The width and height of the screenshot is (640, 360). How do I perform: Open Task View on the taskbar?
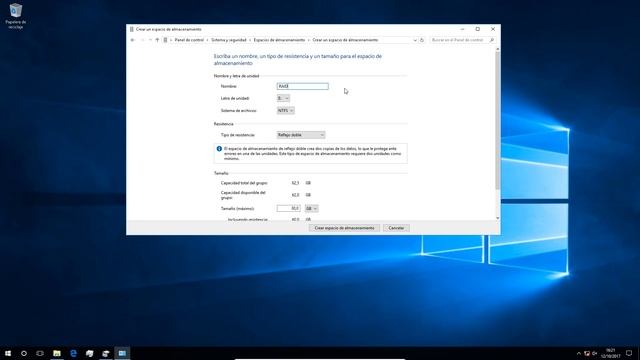click(x=40, y=353)
